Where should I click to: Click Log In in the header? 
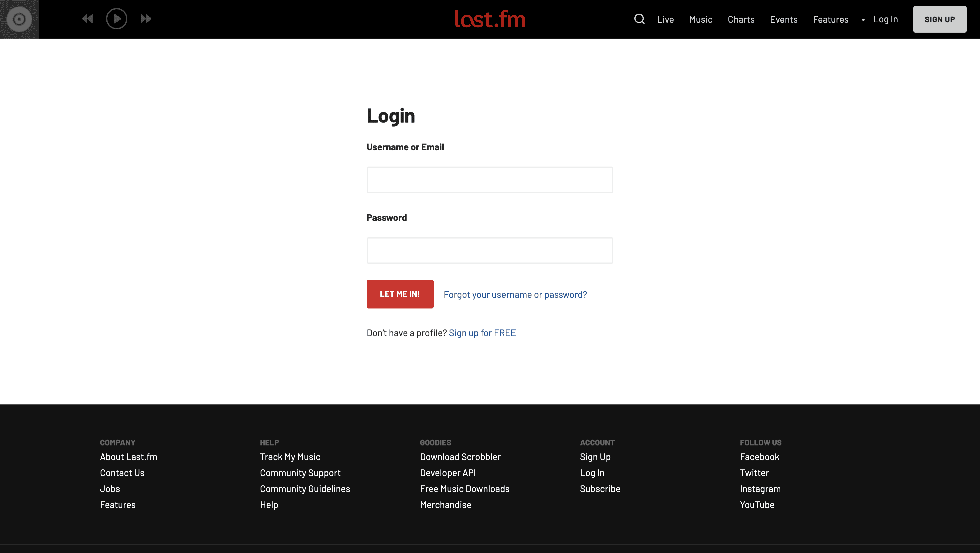885,19
